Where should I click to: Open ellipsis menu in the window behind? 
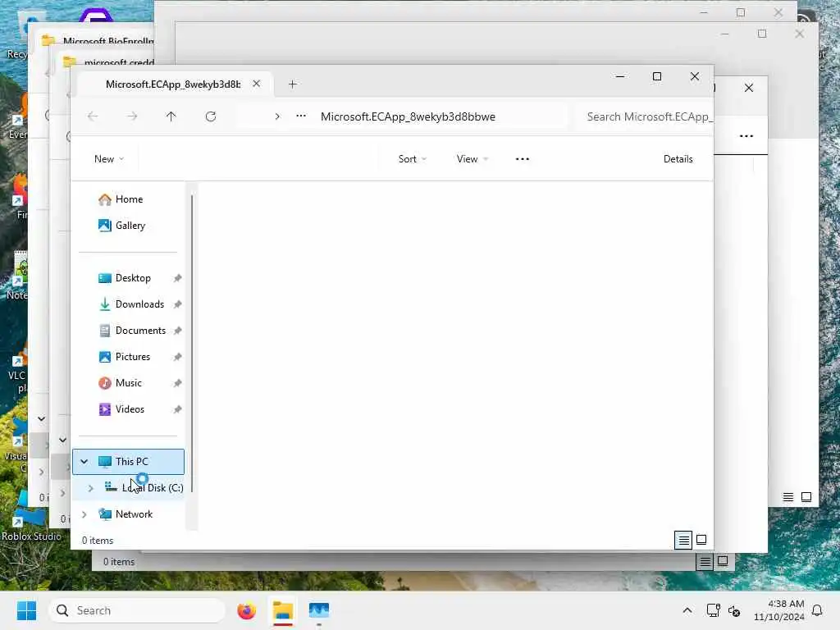pyautogui.click(x=746, y=136)
